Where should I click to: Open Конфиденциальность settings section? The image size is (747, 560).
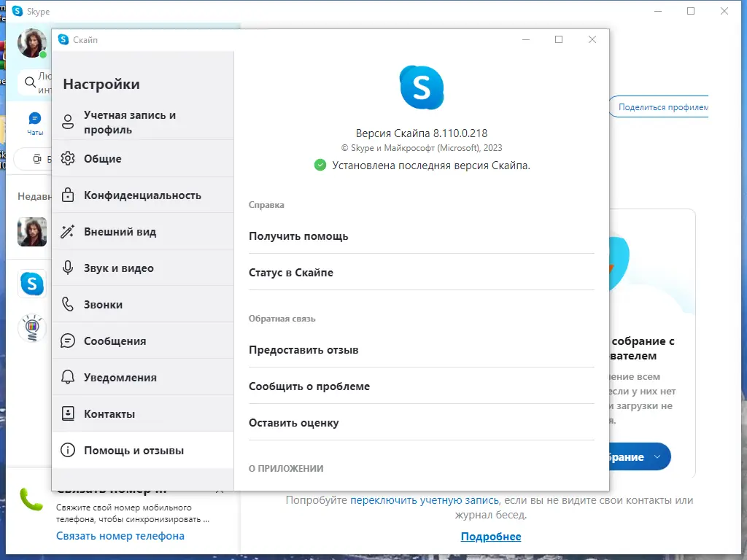142,195
